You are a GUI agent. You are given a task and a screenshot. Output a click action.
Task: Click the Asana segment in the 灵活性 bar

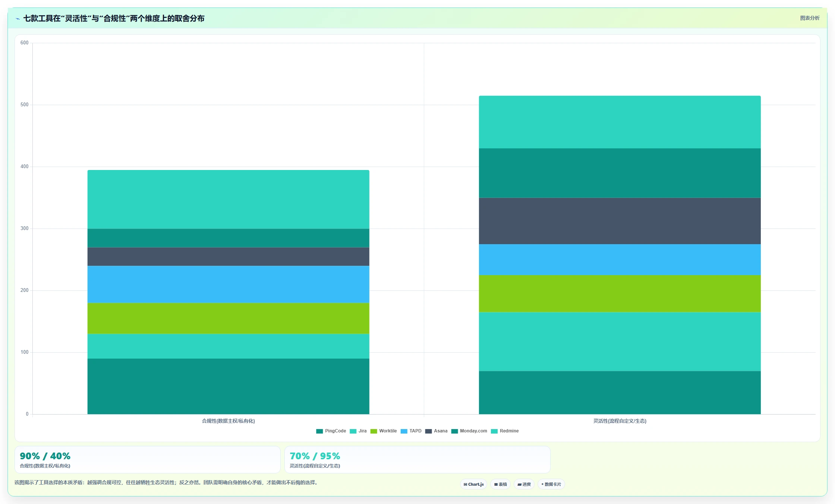[620, 221]
